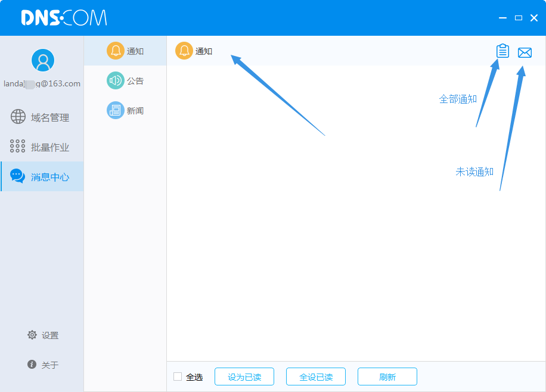Viewport: 546px width, 392px height.
Task: Click the 刷新 refresh button
Action: click(387, 377)
